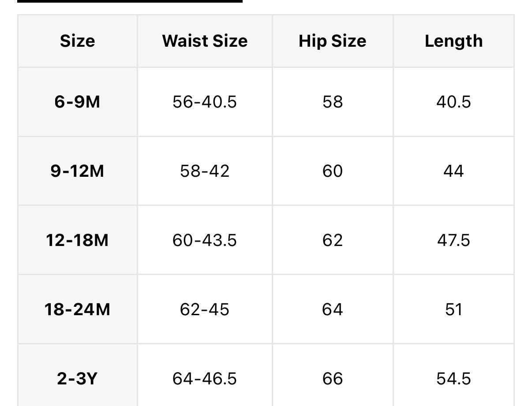Screen dimensions: 532x406
Task: Click waist value 56-40.5
Action: pos(205,102)
